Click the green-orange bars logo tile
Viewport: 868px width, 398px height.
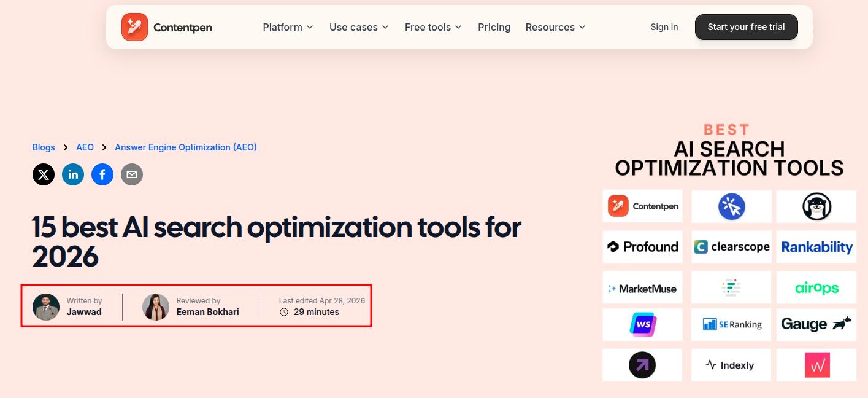[x=731, y=287]
